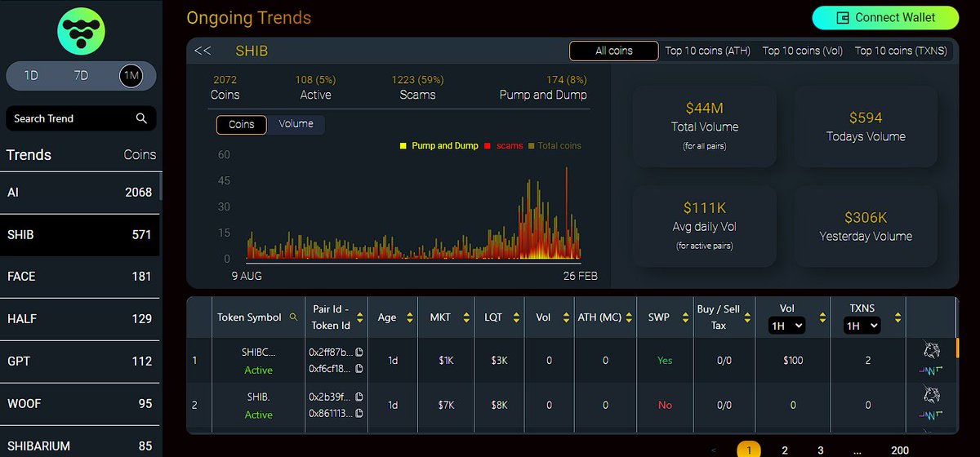Copy pair id 0x2b39f
This screenshot has height=457, width=980.
[x=359, y=397]
